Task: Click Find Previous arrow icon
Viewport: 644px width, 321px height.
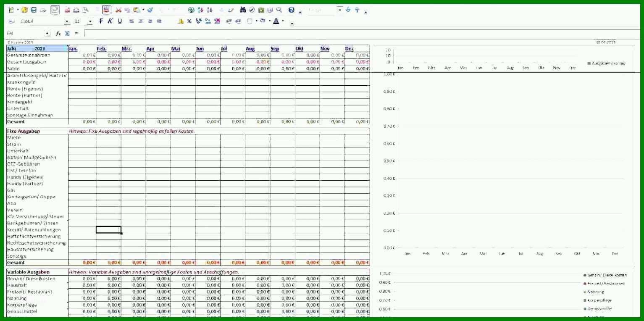Action: coord(357,10)
